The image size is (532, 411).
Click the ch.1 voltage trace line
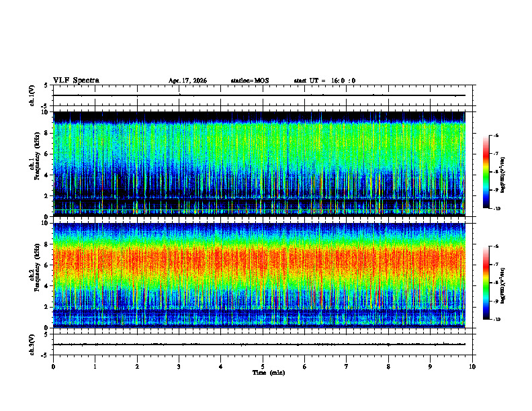pyautogui.click(x=259, y=95)
